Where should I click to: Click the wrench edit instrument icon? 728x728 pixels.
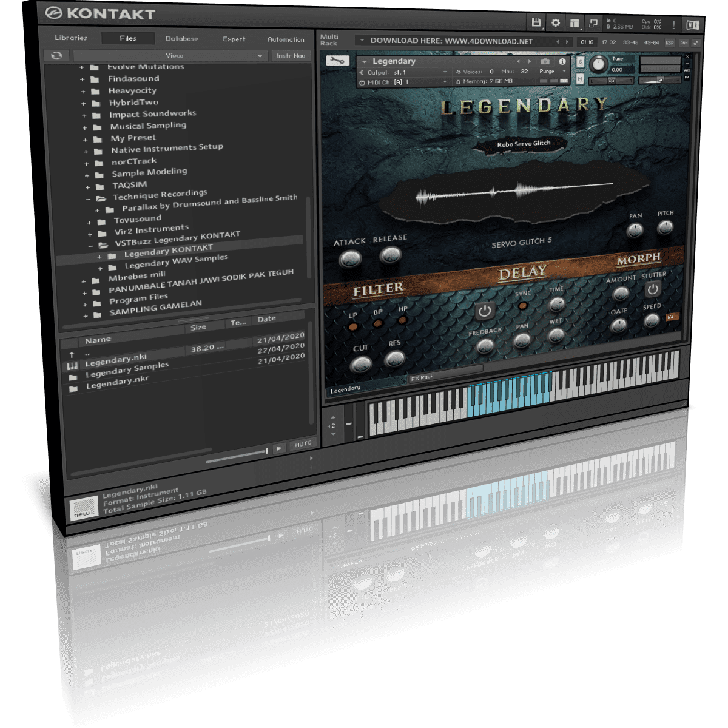click(x=337, y=61)
